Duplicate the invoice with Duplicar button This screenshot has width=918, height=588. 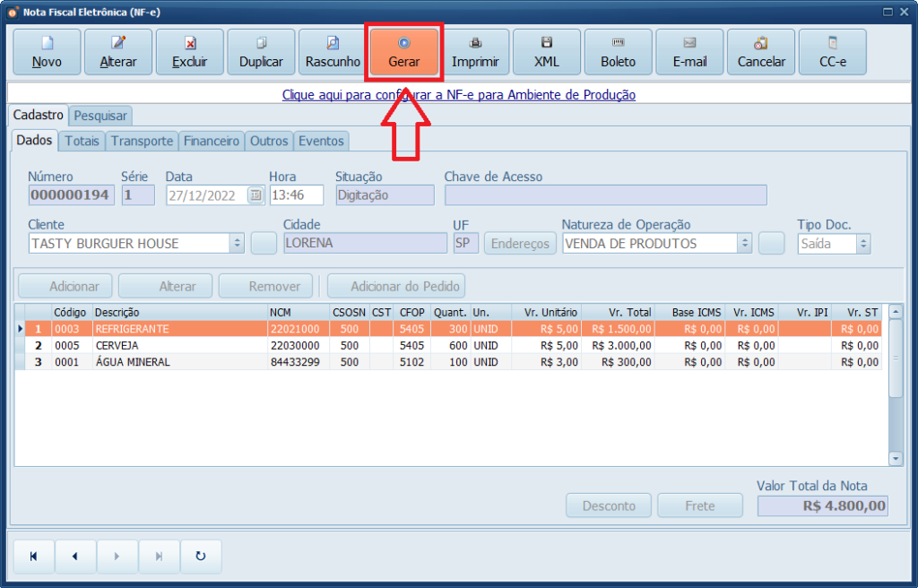click(261, 52)
